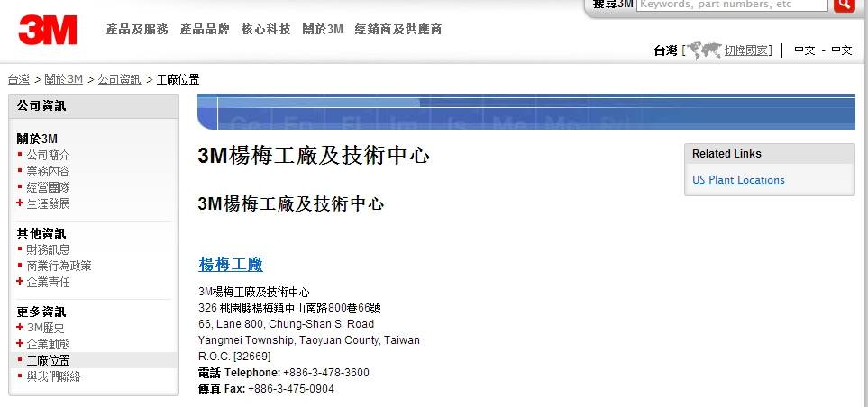Click the fax number +886-3-475-0904
The height and width of the screenshot is (407, 868).
click(x=291, y=389)
